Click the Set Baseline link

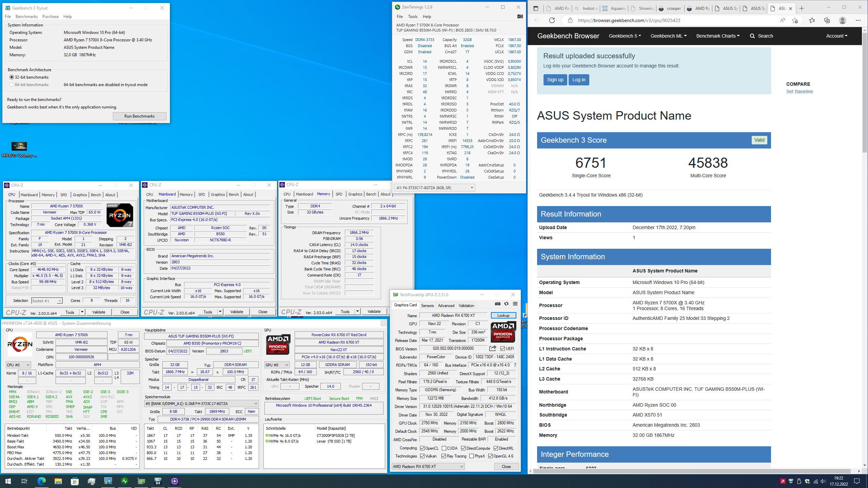(x=800, y=91)
